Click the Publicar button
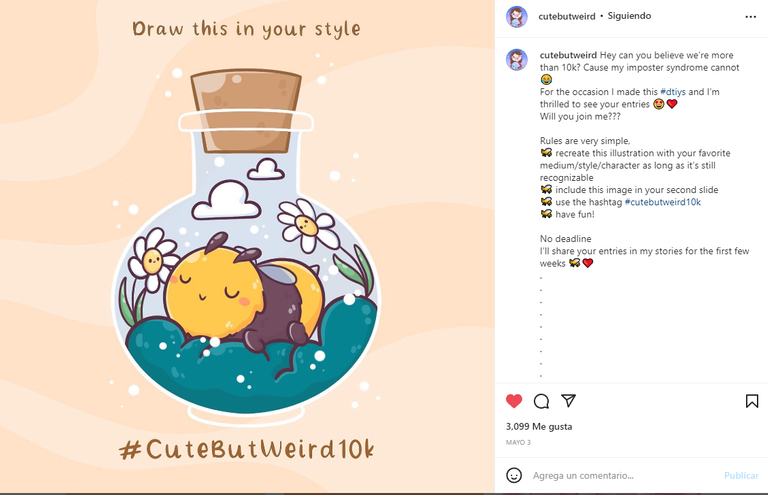 click(x=741, y=475)
